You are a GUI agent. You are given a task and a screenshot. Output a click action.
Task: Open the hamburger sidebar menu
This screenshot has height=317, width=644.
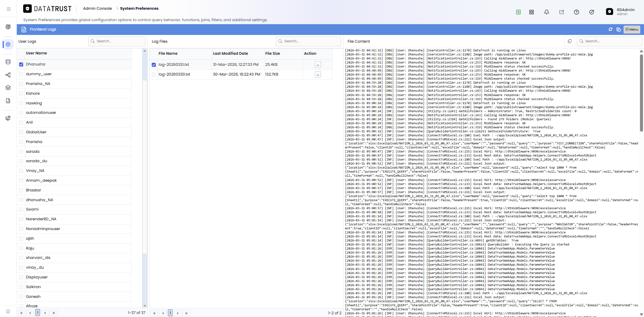point(8,9)
